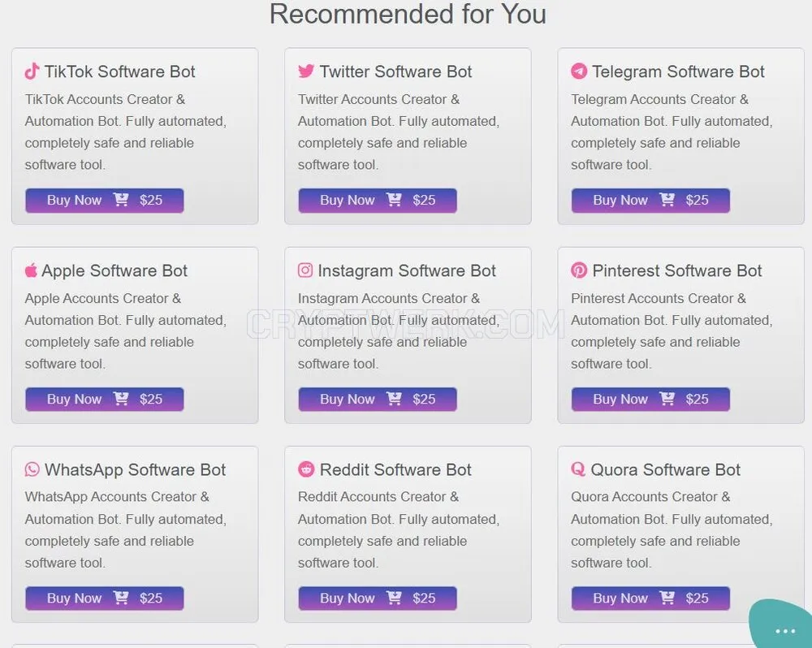812x648 pixels.
Task: Purchase the Reddit Software Bot
Action: pyautogui.click(x=378, y=598)
